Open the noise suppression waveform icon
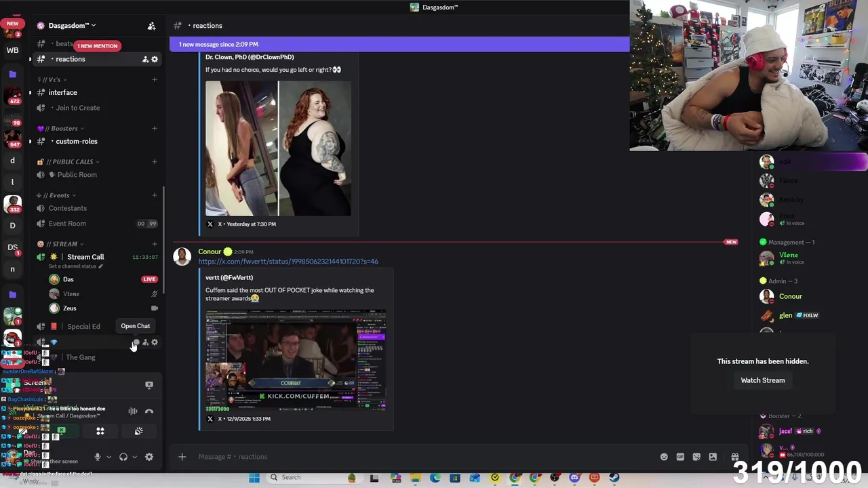868x488 pixels. (133, 411)
